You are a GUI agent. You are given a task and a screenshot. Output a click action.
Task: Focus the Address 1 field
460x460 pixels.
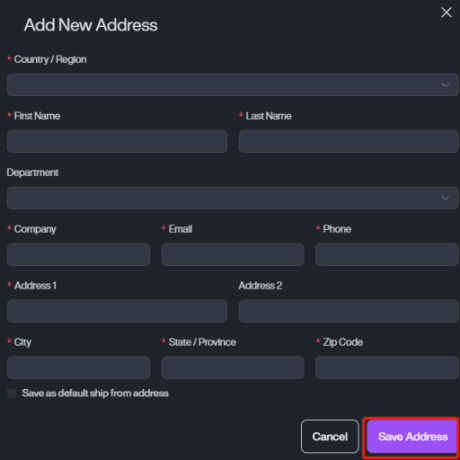[117, 311]
